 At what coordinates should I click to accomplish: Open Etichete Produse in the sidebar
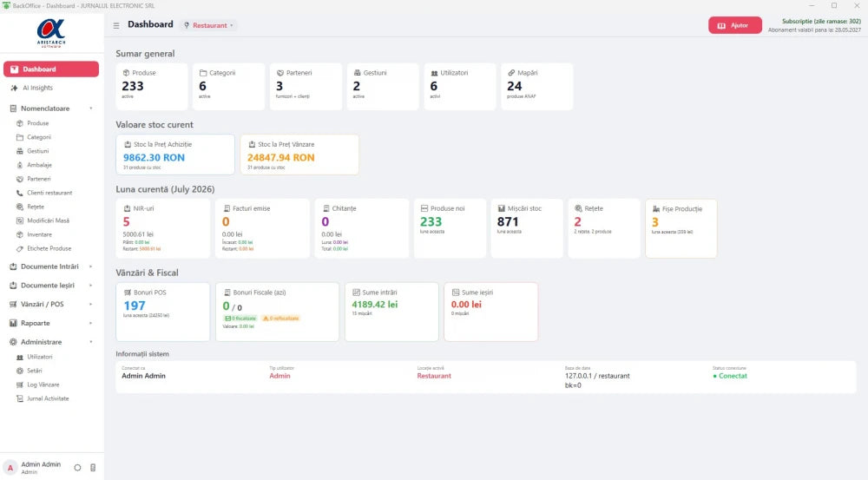pos(49,248)
